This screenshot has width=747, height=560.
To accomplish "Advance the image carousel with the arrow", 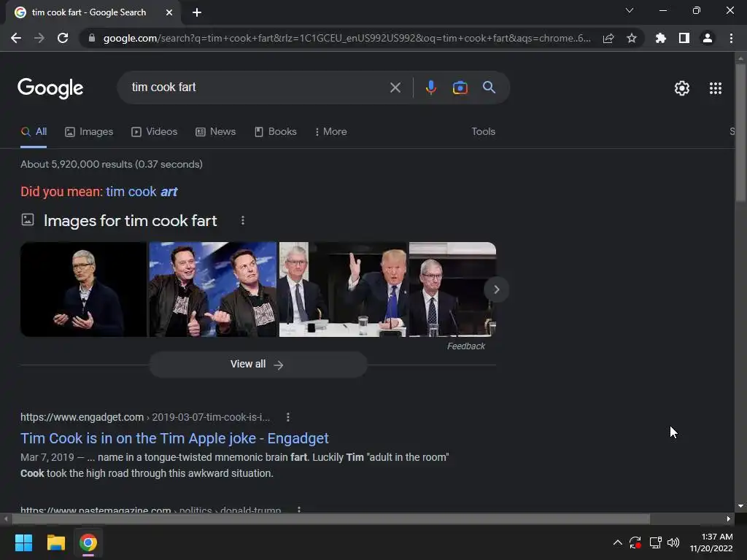I will tap(496, 289).
